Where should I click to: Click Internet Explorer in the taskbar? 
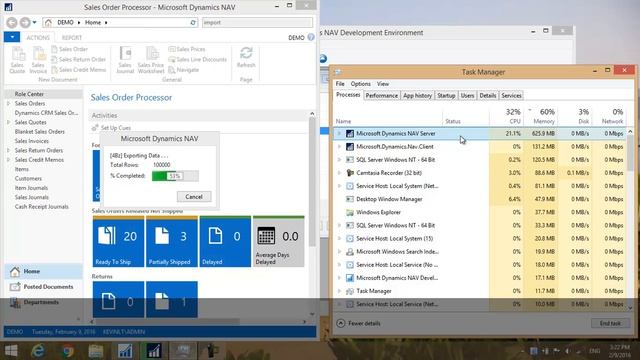click(x=38, y=351)
